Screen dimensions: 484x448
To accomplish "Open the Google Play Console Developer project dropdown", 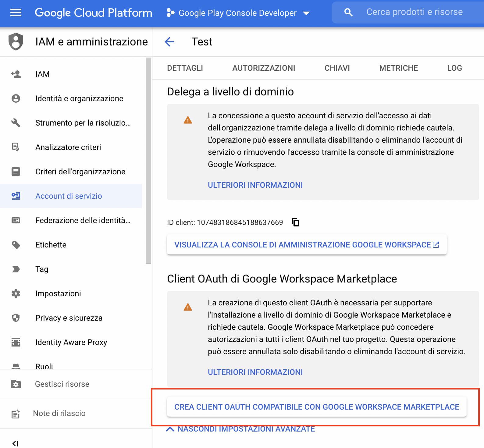I will coord(238,13).
